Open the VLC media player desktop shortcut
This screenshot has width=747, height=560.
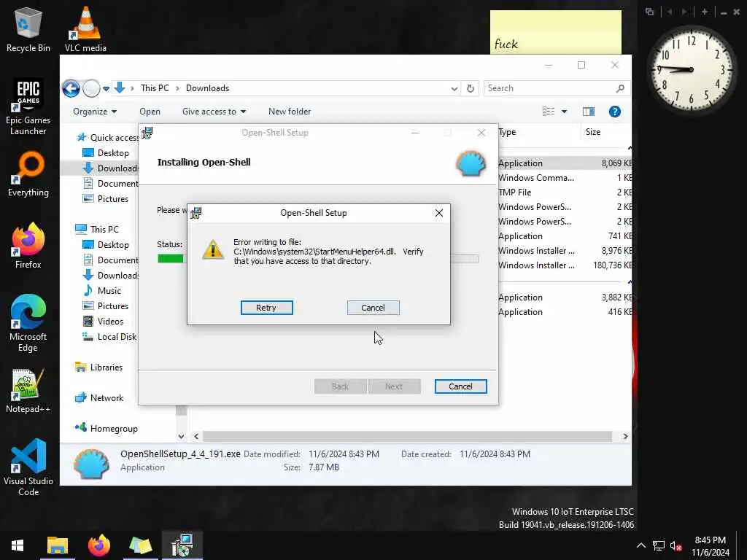[x=86, y=29]
